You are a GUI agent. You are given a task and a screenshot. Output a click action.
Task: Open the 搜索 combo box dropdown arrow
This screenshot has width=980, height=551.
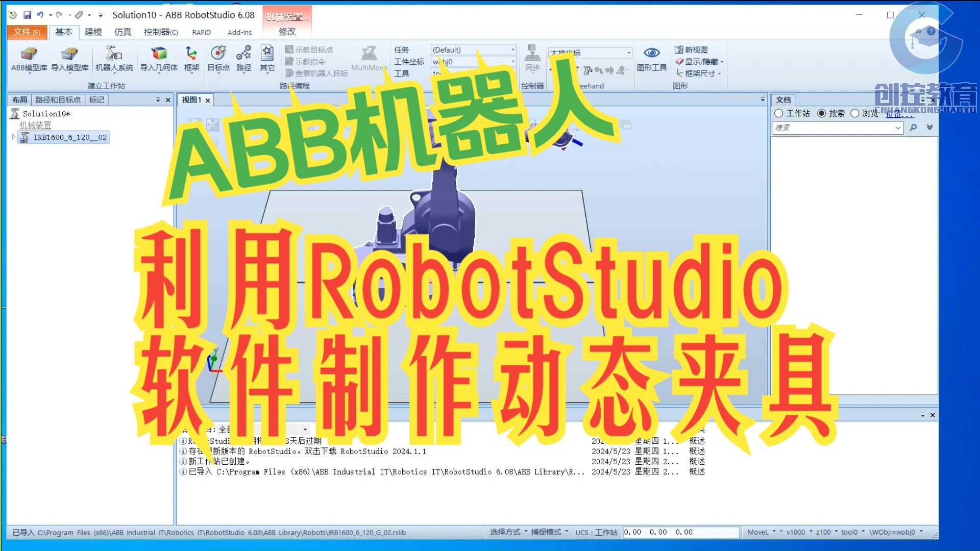click(x=898, y=128)
